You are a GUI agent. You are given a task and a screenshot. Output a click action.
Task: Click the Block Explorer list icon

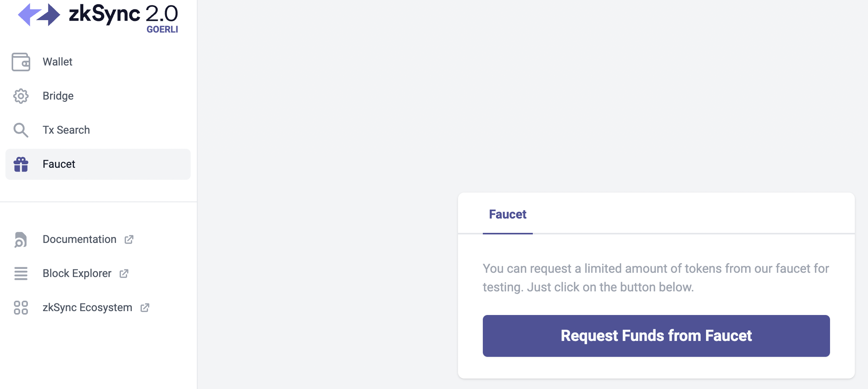pyautogui.click(x=21, y=274)
